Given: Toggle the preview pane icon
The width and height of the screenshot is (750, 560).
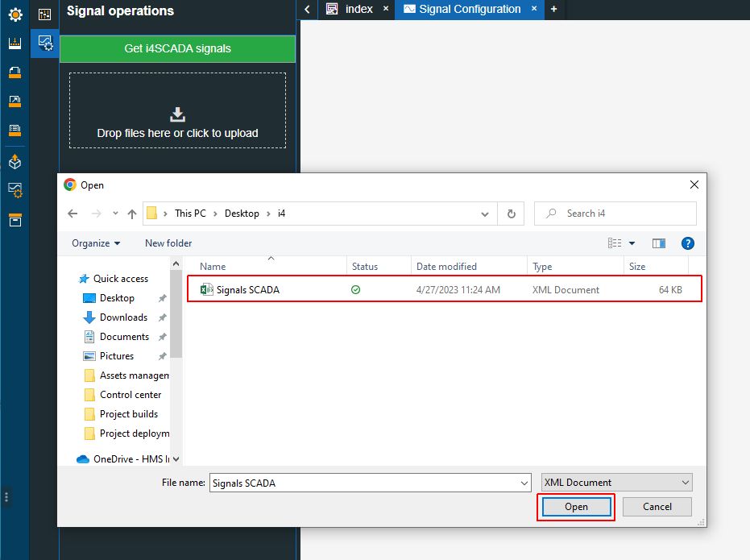Looking at the screenshot, I should [x=659, y=243].
